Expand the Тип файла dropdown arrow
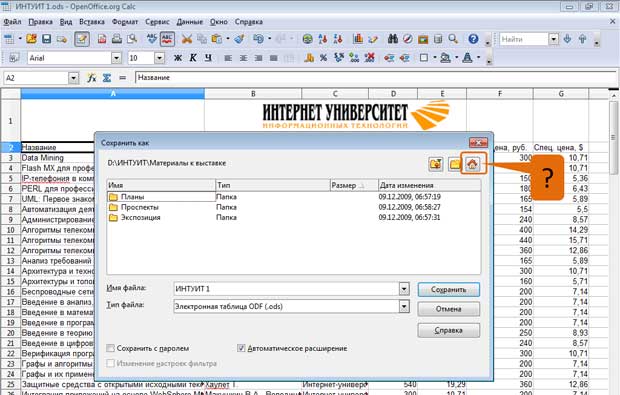620x395 pixels. click(x=404, y=306)
